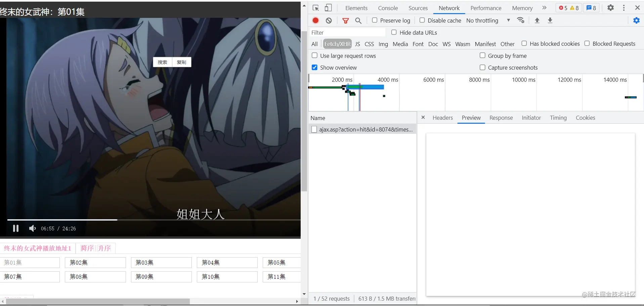Expand more DevTools tabs chevron
Image resolution: width=644 pixels, height=306 pixels.
(544, 8)
